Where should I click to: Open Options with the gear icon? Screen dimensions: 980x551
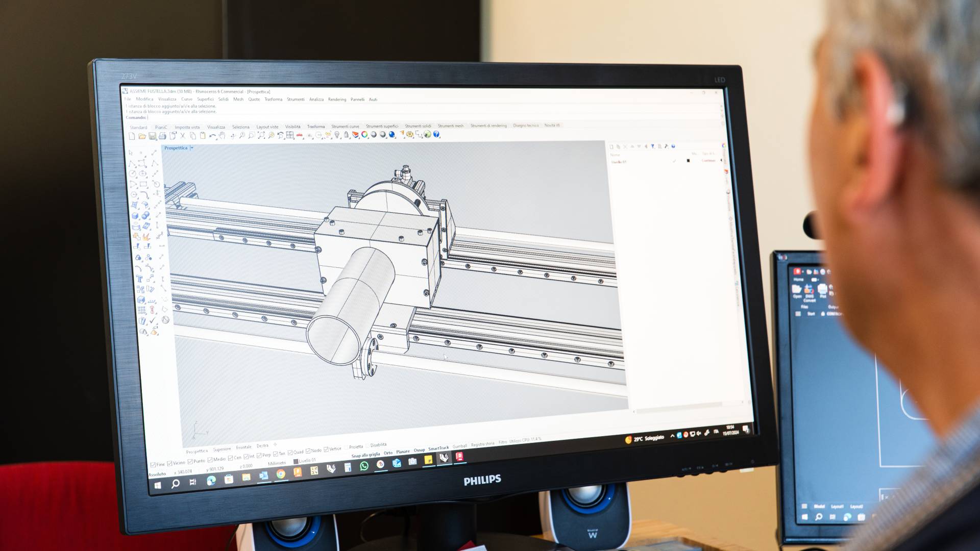tap(409, 134)
